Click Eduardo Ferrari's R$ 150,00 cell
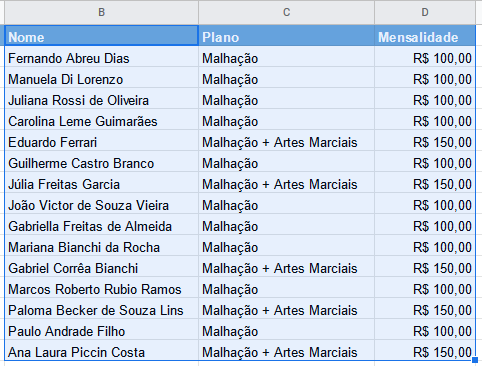Image resolution: width=482 pixels, height=366 pixels. click(425, 141)
